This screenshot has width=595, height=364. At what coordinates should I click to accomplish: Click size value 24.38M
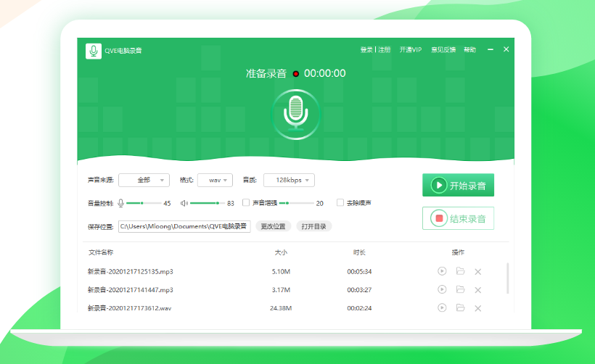(x=281, y=308)
